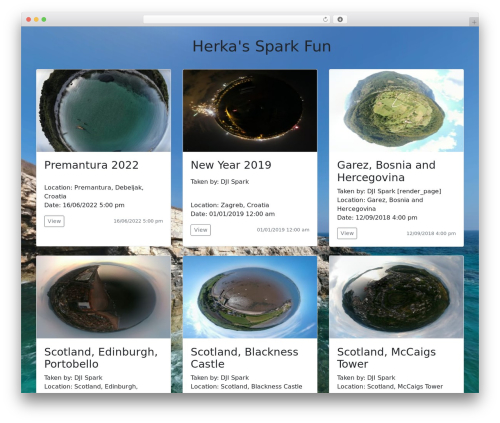The width and height of the screenshot is (500, 423).
Task: Click the round extension icon beside the address bar
Action: (x=340, y=19)
